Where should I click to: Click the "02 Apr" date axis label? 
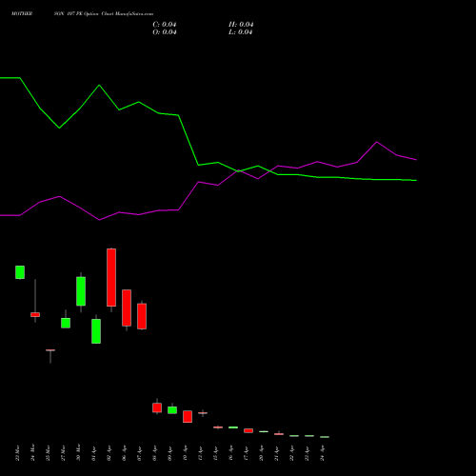[x=109, y=453]
